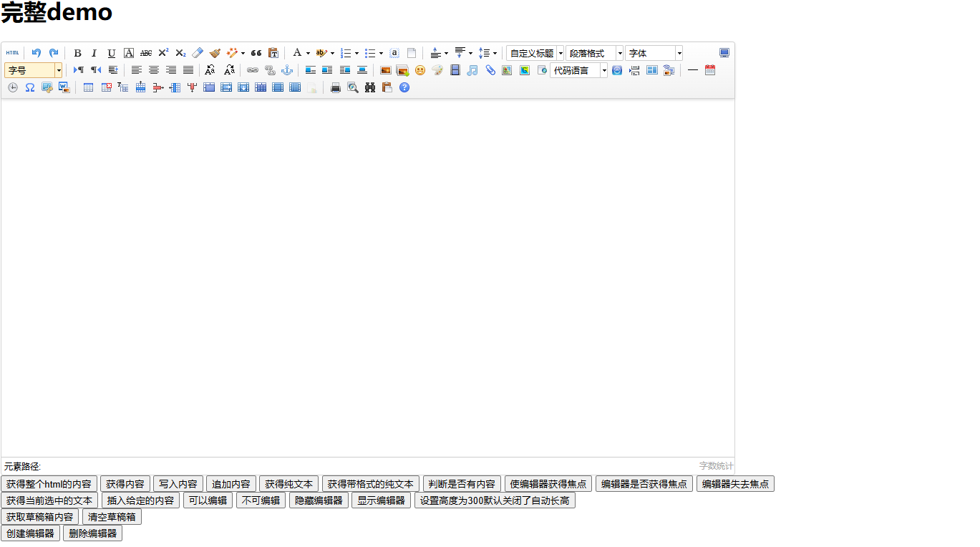
Task: Insert an emoticon
Action: 420,70
